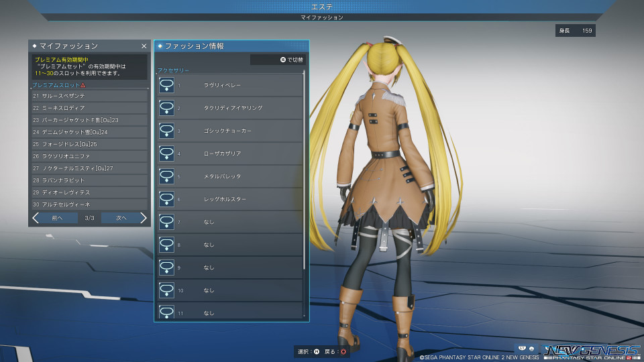Click the マイファッション subtitle under エステ
The image size is (644, 362).
(322, 17)
